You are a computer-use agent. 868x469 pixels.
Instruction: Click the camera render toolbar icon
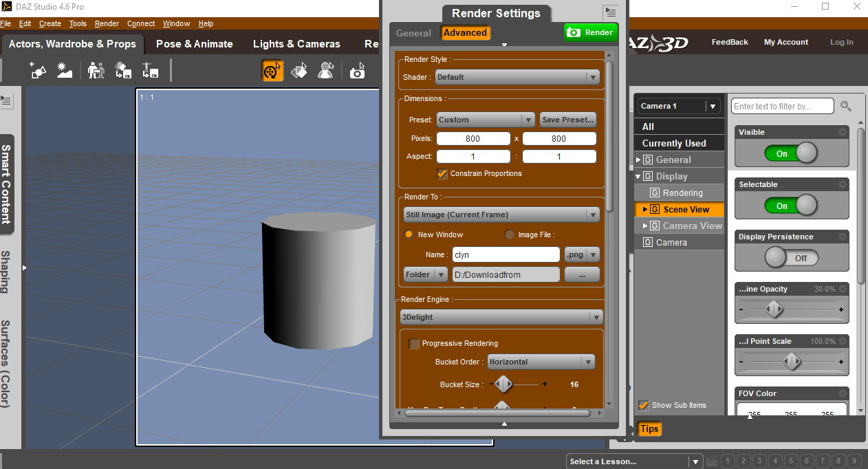click(x=357, y=72)
